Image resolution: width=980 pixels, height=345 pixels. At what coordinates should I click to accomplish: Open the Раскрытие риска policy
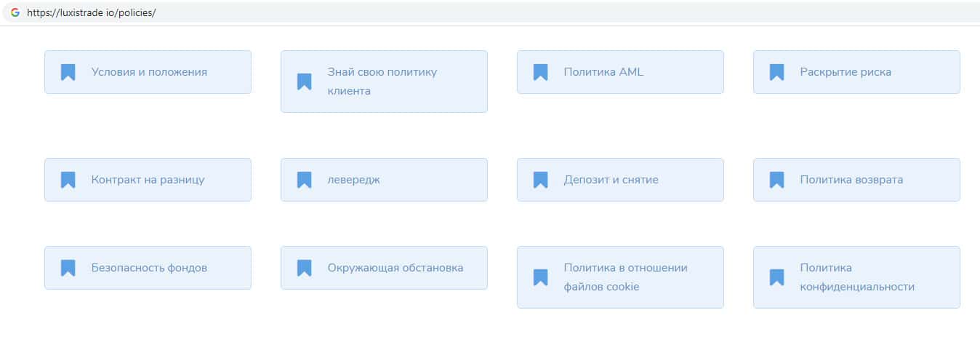(x=856, y=72)
